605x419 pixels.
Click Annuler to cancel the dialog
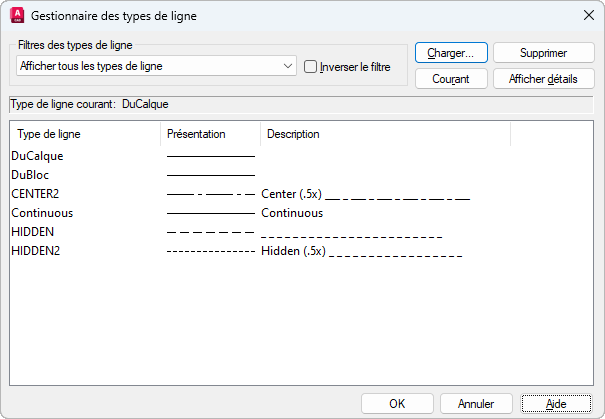coord(477,404)
